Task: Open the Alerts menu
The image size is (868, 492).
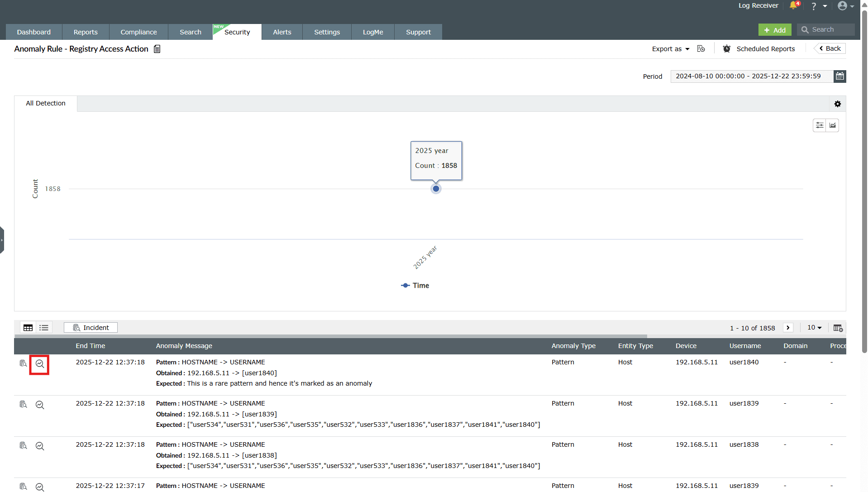Action: [281, 32]
